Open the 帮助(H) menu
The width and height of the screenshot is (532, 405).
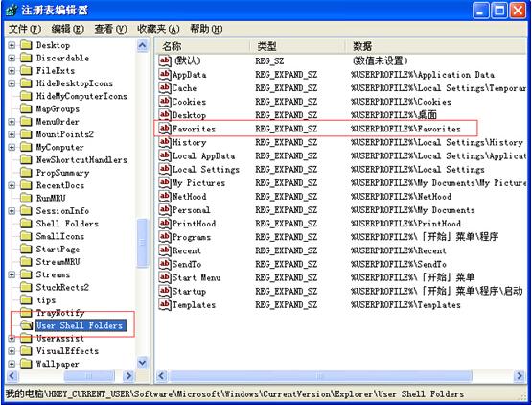[x=206, y=29]
